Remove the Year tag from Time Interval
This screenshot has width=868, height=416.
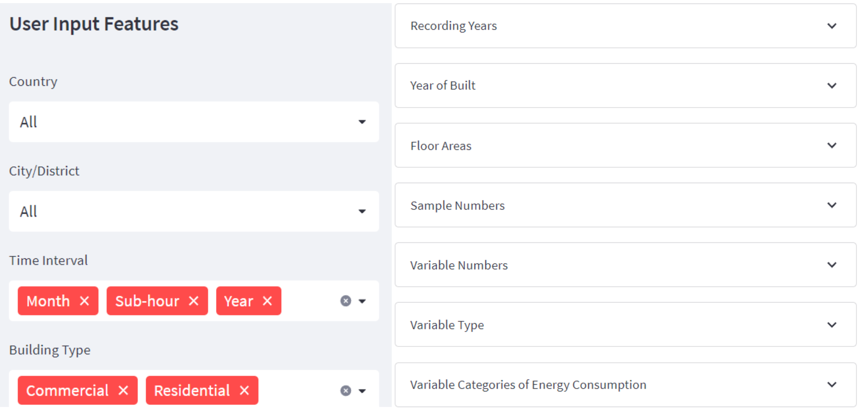coord(267,301)
